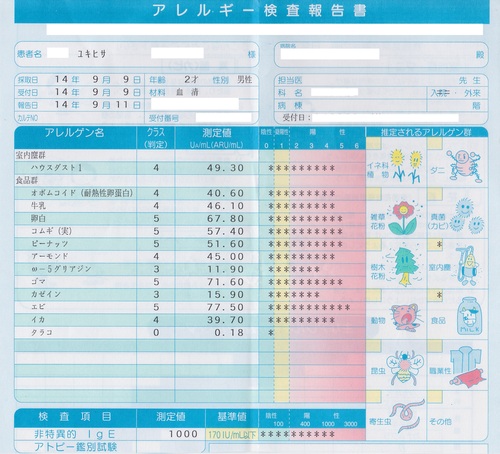Click the measured value 77.50 for エビ
500x454 pixels.
click(x=225, y=307)
